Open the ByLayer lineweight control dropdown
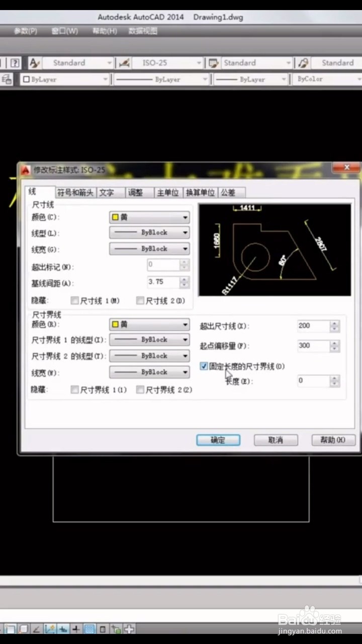 click(x=250, y=79)
